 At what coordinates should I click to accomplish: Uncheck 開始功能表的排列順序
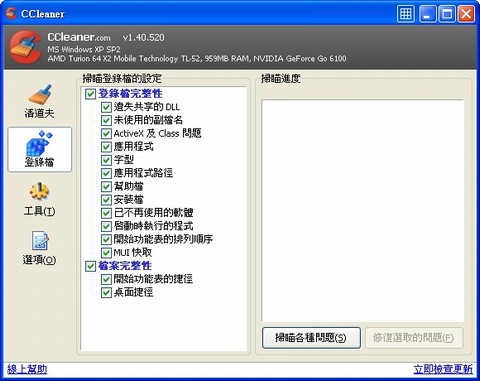click(106, 239)
